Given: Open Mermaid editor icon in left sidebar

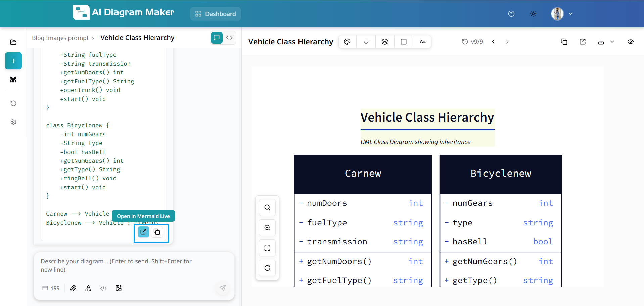Looking at the screenshot, I should [x=13, y=80].
